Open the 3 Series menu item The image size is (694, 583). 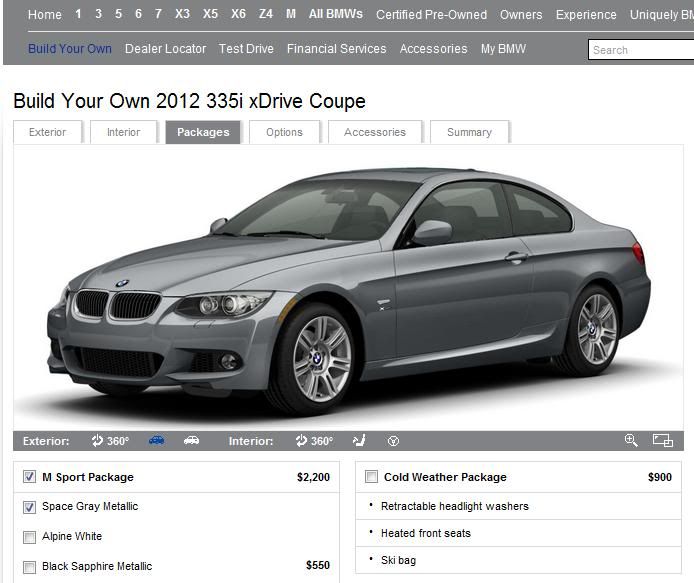click(x=98, y=14)
